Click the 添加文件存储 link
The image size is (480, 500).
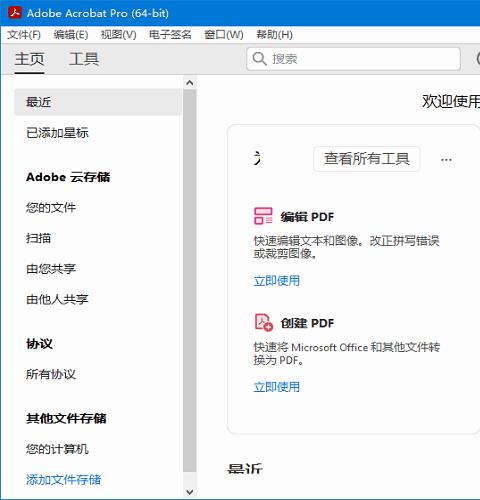click(x=63, y=479)
